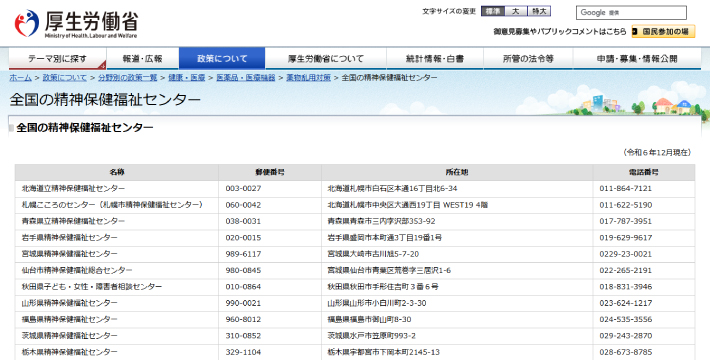This screenshot has height=360, width=710.
Task: Click phone number 024-535-3556
Action: [626, 319]
